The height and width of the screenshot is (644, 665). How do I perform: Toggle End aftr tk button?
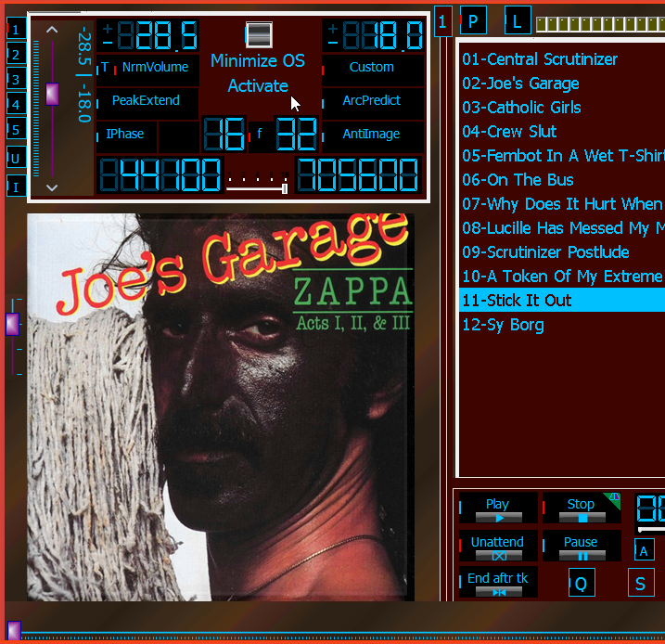(x=498, y=582)
